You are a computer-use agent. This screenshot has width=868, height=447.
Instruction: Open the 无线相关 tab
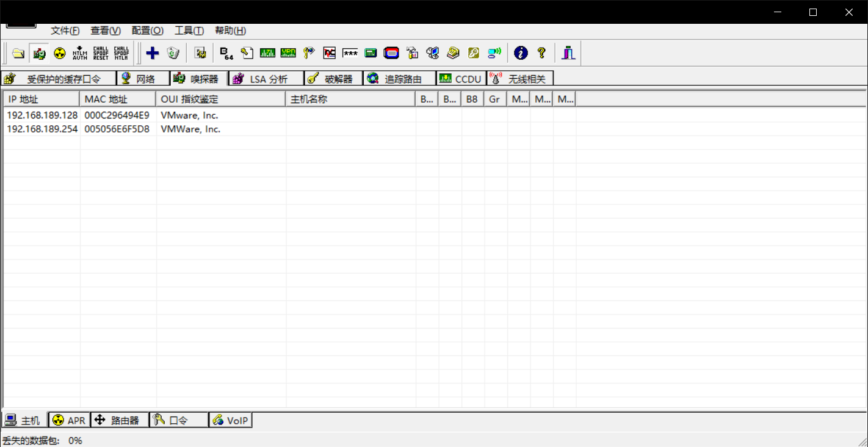click(x=520, y=79)
